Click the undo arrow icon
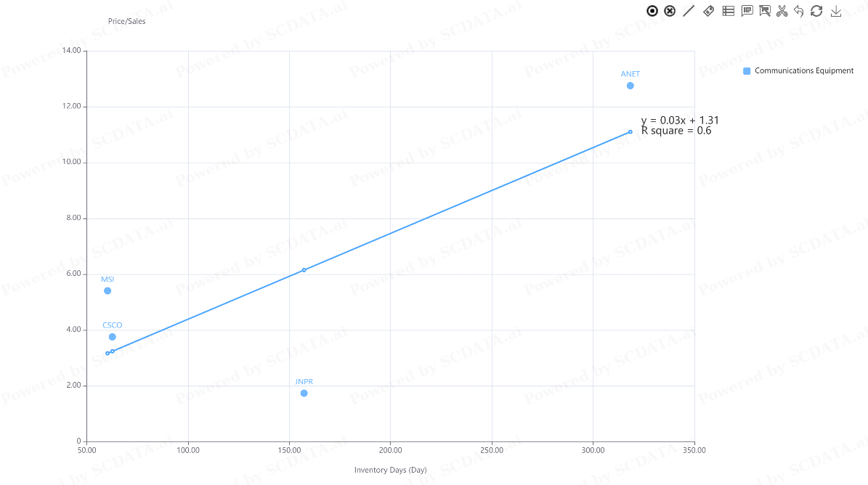The height and width of the screenshot is (485, 868). 799,11
